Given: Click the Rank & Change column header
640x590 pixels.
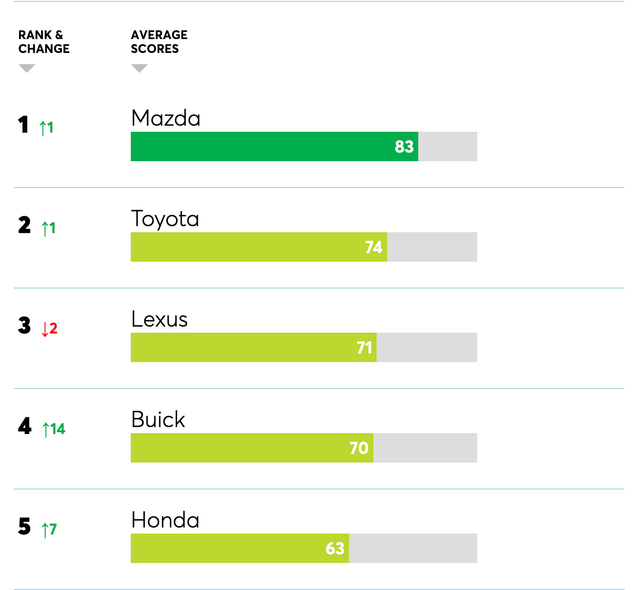Looking at the screenshot, I should tap(44, 42).
